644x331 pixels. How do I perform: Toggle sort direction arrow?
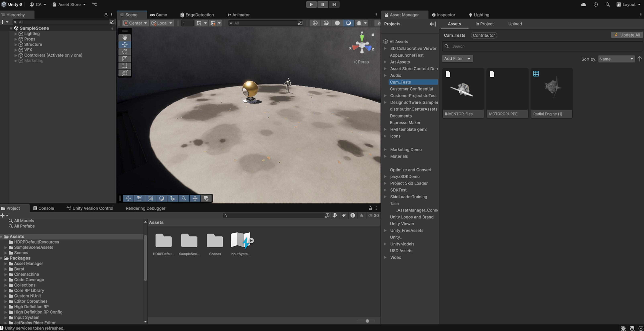pos(640,59)
